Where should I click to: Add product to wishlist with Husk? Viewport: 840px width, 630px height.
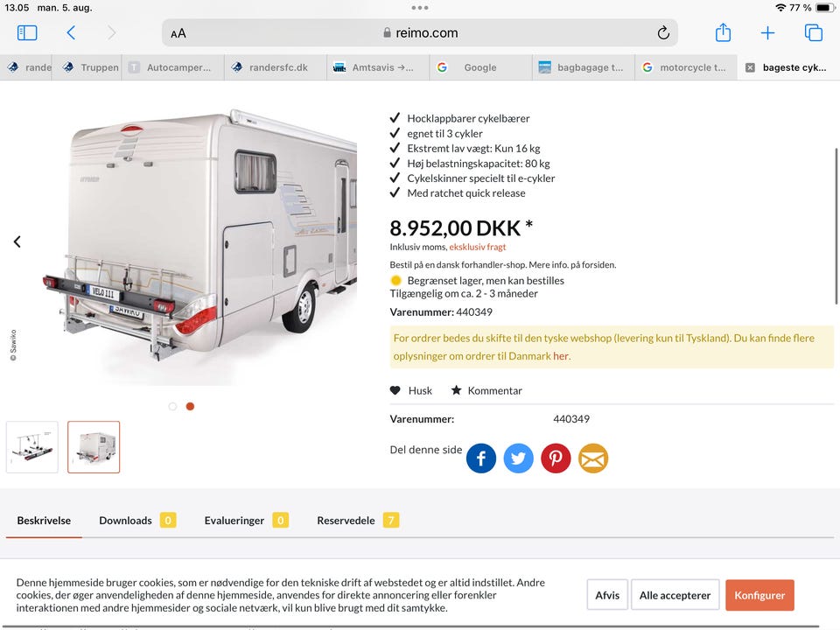[x=411, y=390]
